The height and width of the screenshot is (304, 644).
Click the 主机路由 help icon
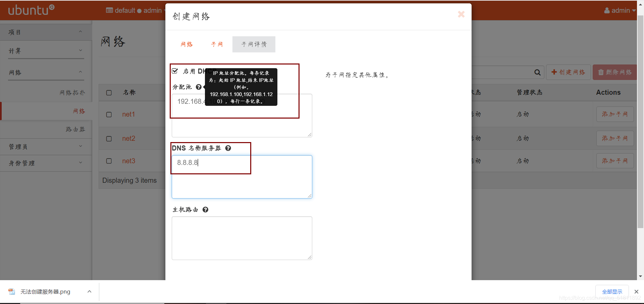pos(205,209)
